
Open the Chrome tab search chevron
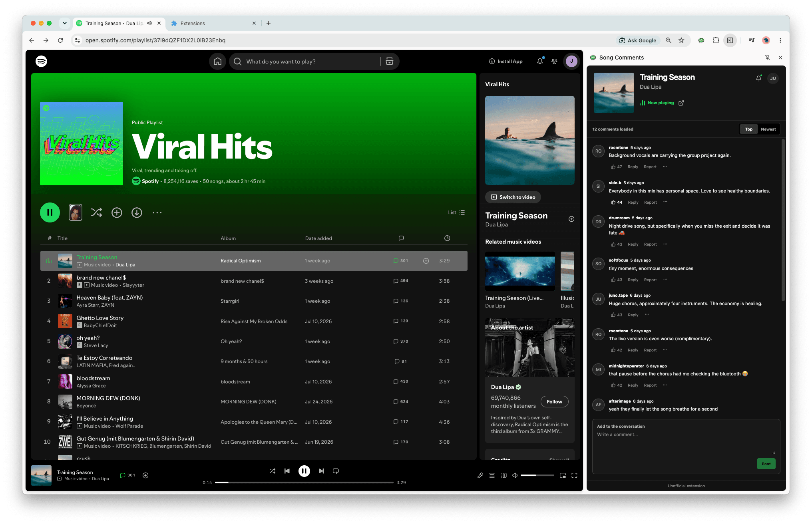(x=64, y=23)
